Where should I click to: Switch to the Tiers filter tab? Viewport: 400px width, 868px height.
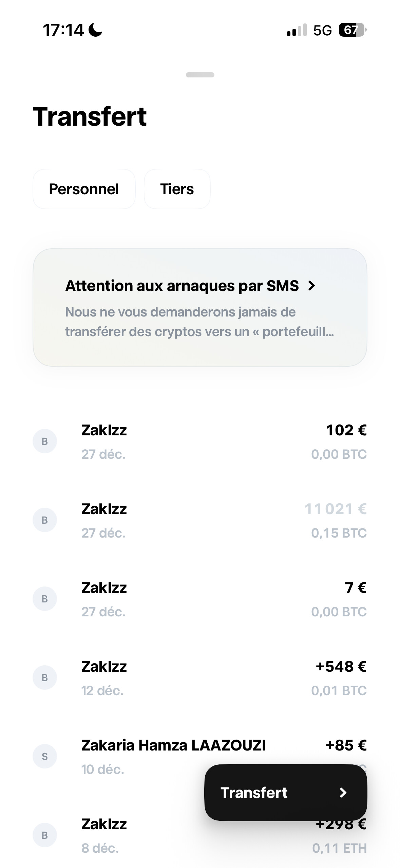tap(177, 189)
